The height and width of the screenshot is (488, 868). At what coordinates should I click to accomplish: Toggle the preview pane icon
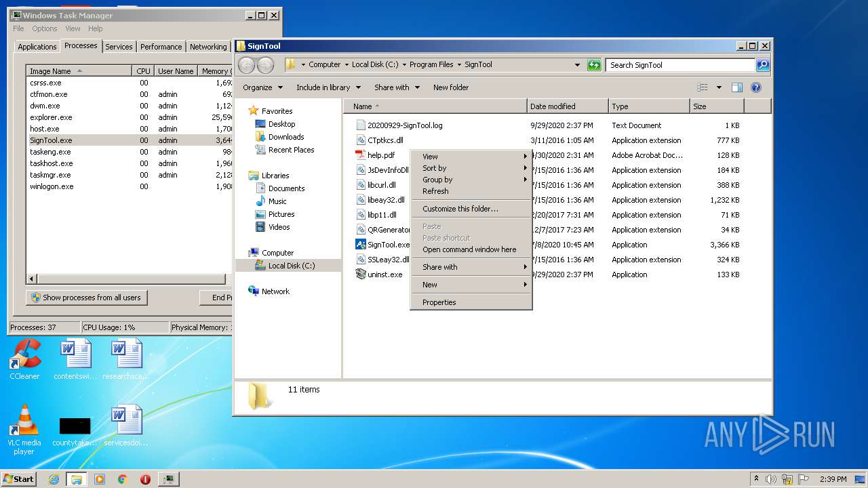pyautogui.click(x=737, y=87)
